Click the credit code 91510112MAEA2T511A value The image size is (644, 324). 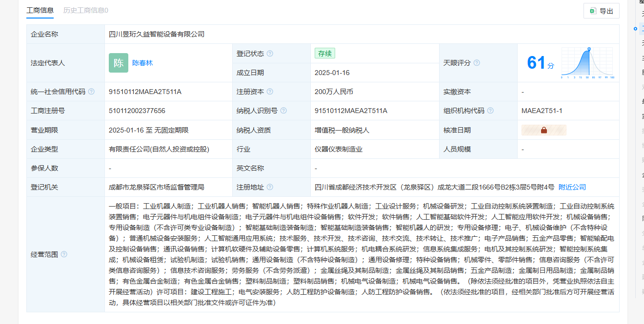tap(145, 92)
